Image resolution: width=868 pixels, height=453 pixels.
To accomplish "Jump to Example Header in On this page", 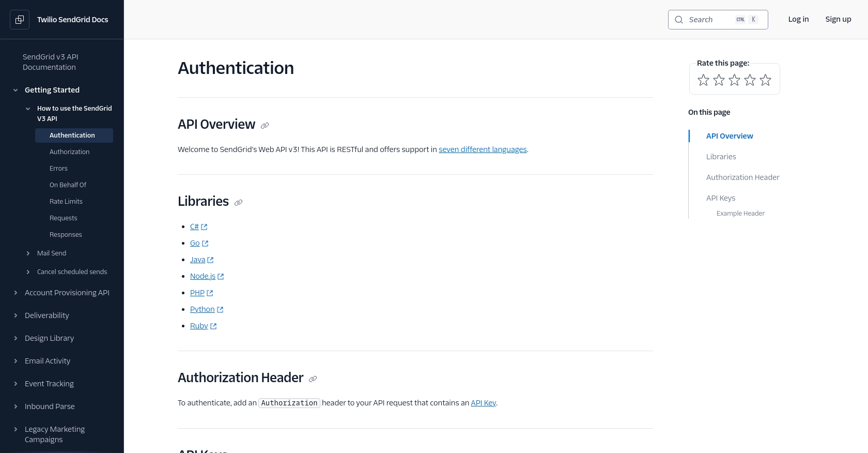I will [740, 214].
